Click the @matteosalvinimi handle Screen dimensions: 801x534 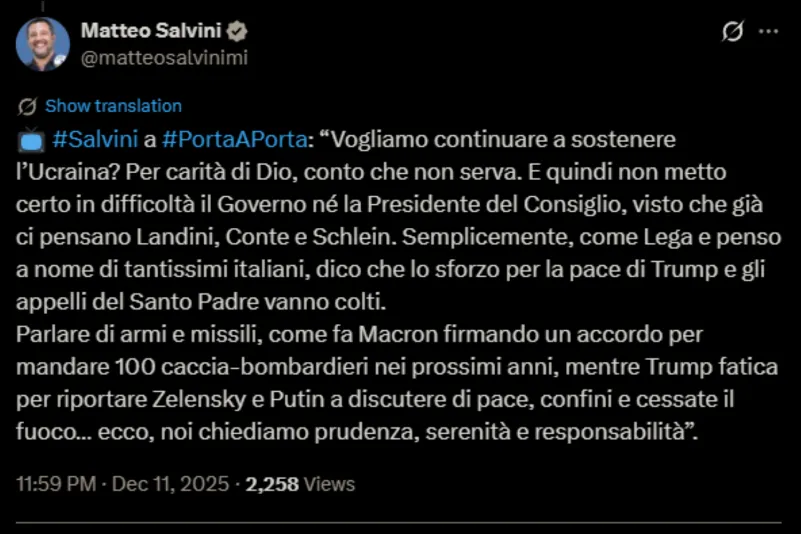[163, 57]
